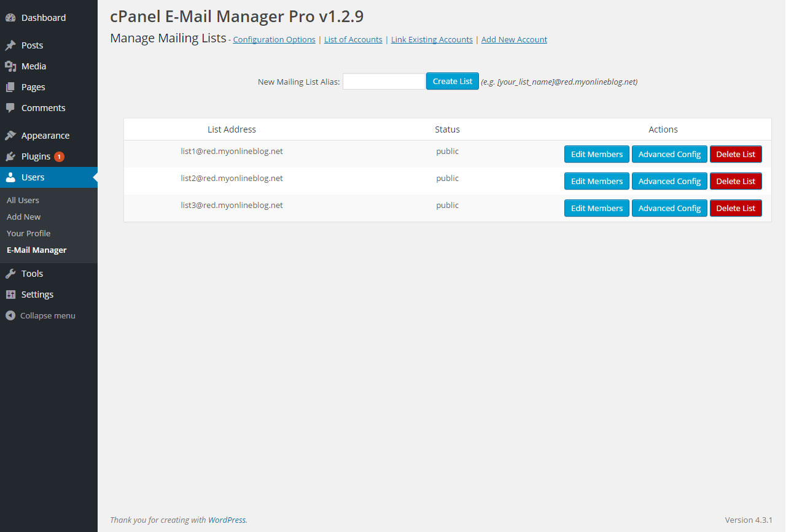Click the Collapse menu arrow icon
The height and width of the screenshot is (532, 786).
[10, 315]
